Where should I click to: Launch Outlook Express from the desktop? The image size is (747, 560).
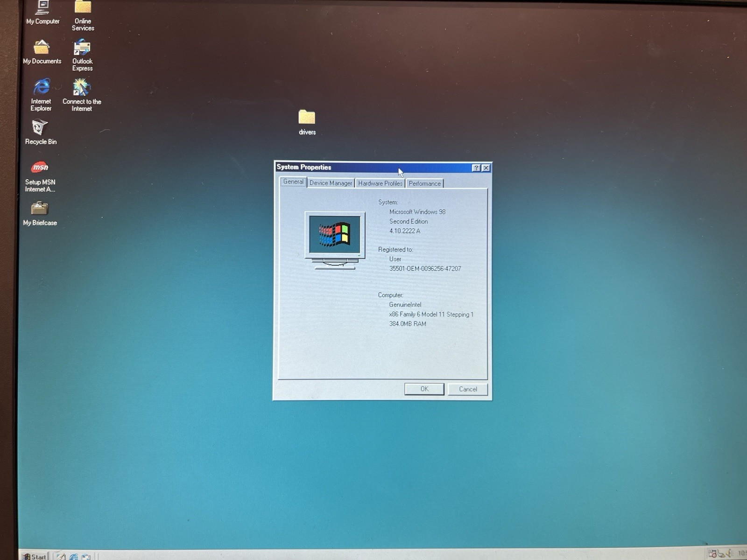click(83, 55)
